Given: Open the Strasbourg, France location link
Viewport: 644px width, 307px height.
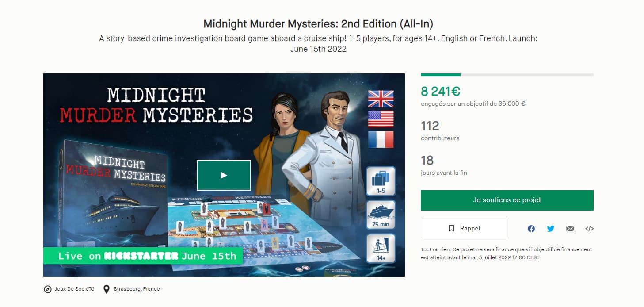Looking at the screenshot, I should click(x=137, y=289).
